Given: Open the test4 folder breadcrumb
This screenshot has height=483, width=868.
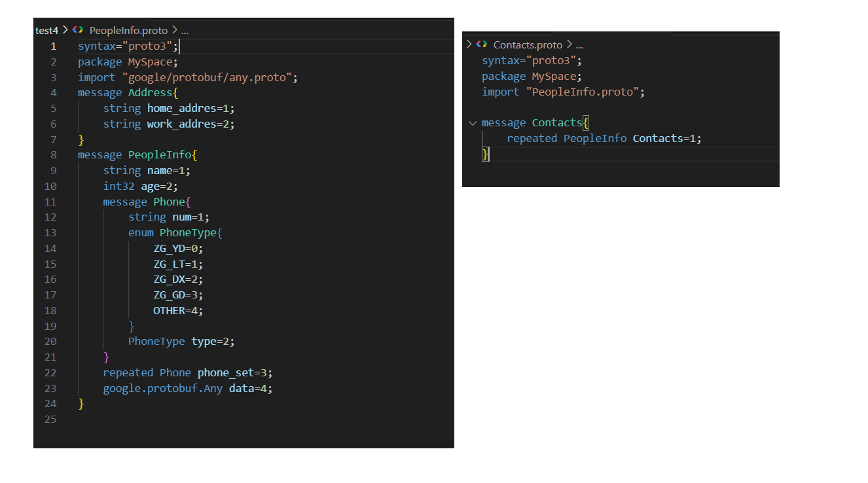Looking at the screenshot, I should [47, 30].
